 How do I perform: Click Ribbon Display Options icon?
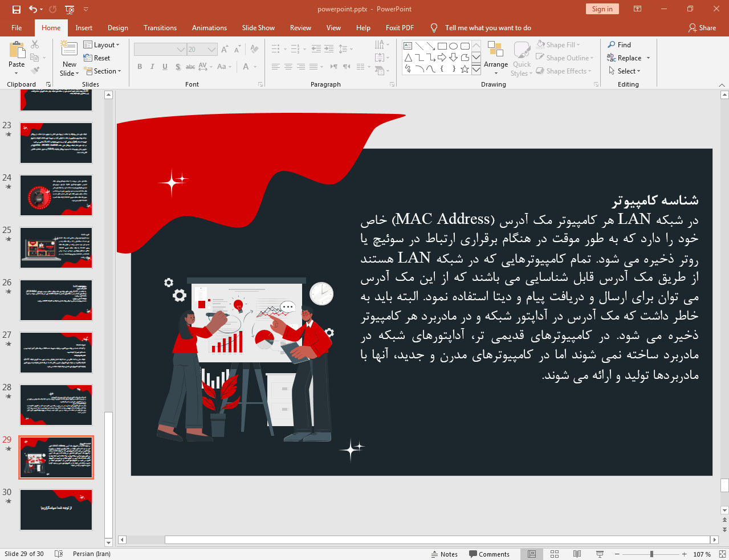click(638, 9)
